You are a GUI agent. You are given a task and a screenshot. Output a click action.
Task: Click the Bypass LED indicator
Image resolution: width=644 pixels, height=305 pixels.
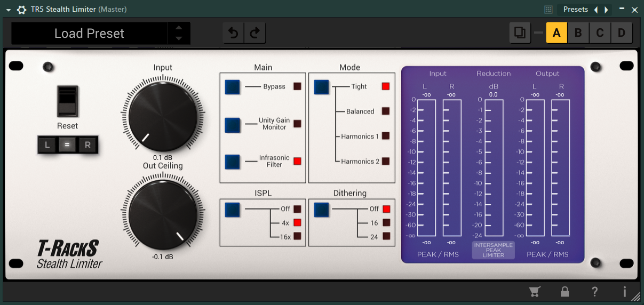point(297,86)
